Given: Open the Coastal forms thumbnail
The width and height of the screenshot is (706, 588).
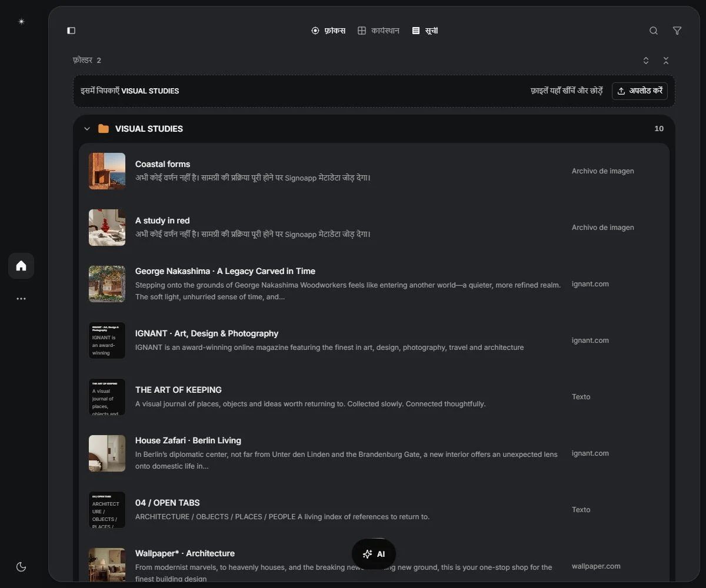Looking at the screenshot, I should click(107, 171).
